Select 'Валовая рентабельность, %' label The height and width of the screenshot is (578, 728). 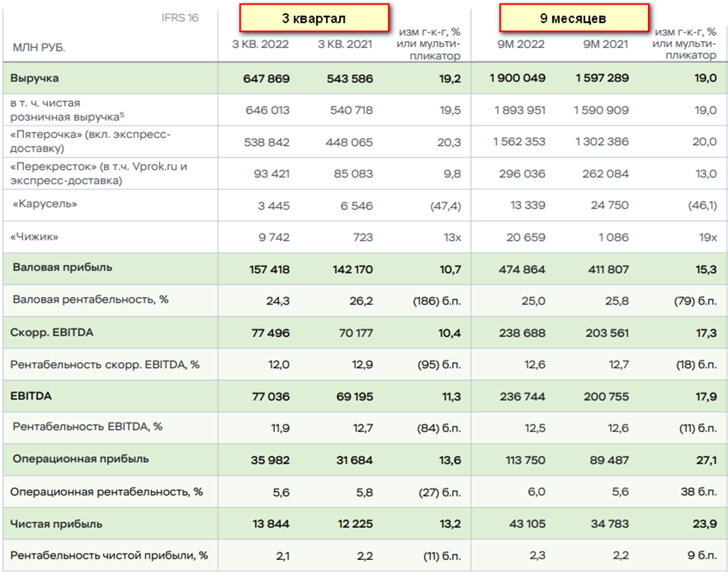tap(90, 300)
